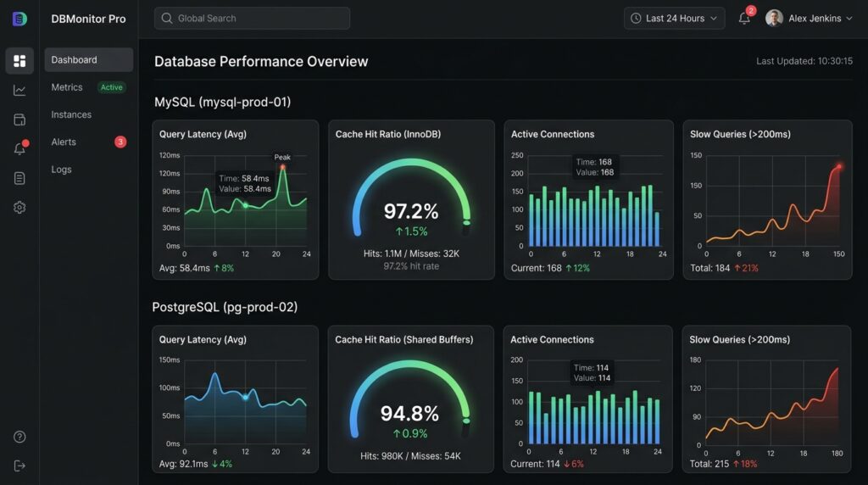This screenshot has height=485, width=868.
Task: Click the Last Updated: 10:30:15 timestamp
Action: (x=804, y=61)
